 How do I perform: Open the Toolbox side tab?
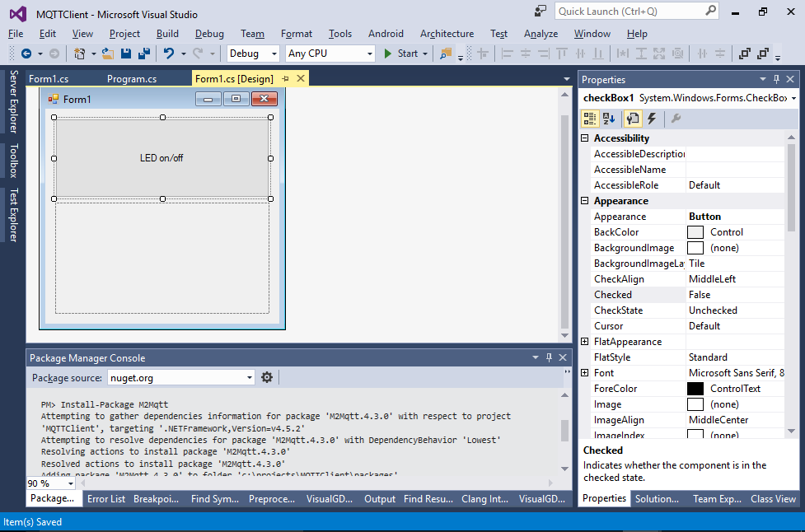14,161
